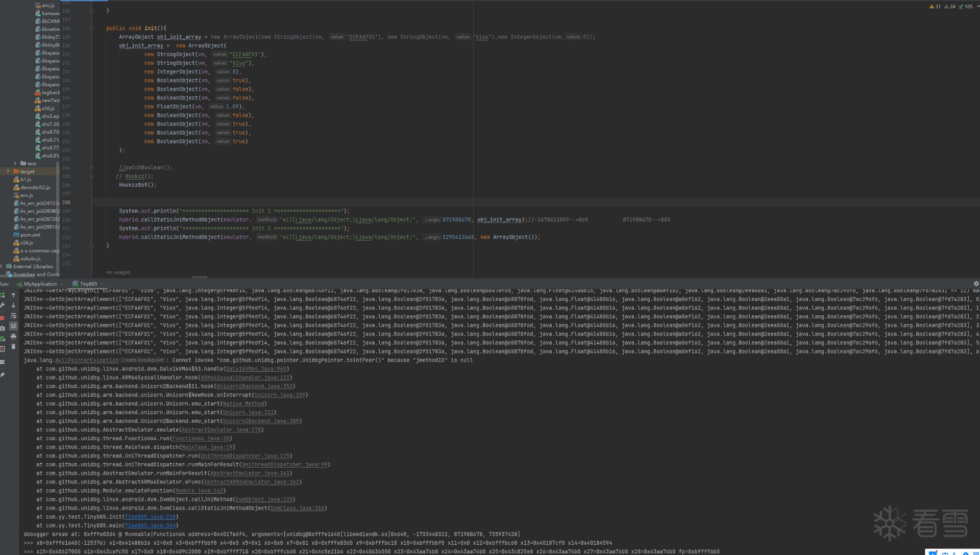Click the red Stop process button

click(x=3, y=317)
